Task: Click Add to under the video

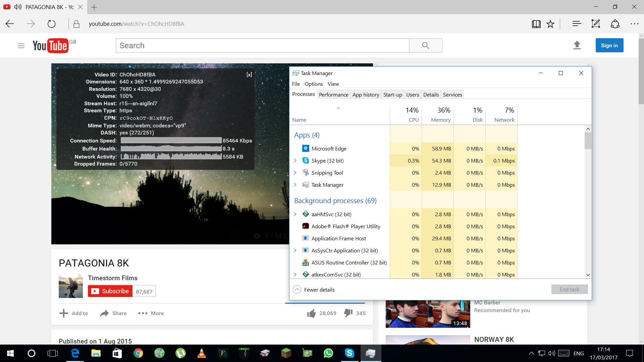Action: point(74,313)
